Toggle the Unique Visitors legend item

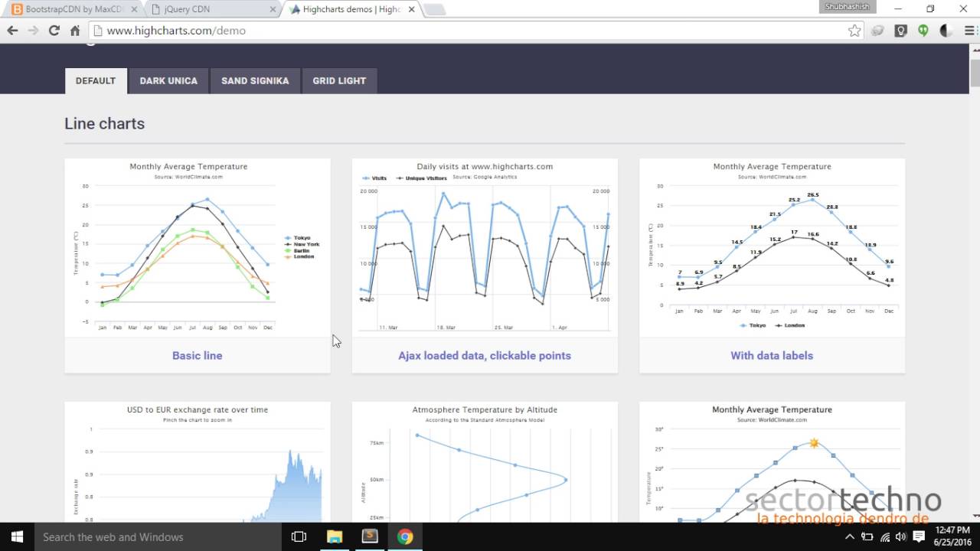pos(421,178)
